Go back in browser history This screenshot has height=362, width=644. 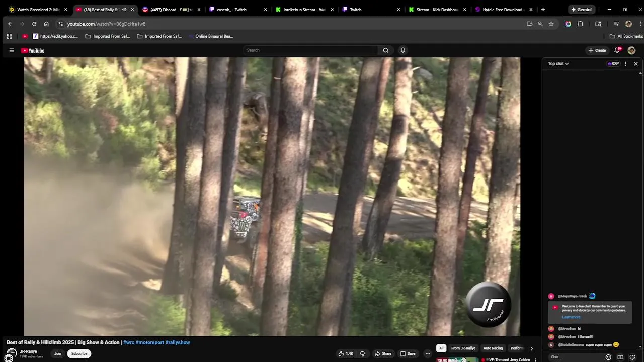click(x=10, y=24)
